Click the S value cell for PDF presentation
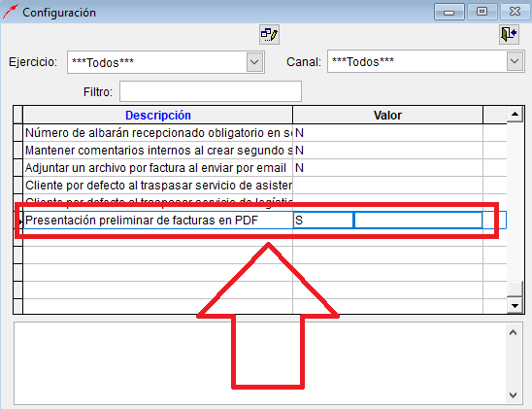The height and width of the screenshot is (409, 532). (323, 221)
